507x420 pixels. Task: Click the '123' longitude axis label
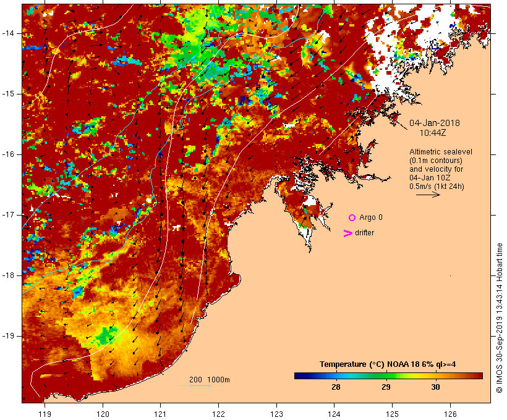pos(276,414)
